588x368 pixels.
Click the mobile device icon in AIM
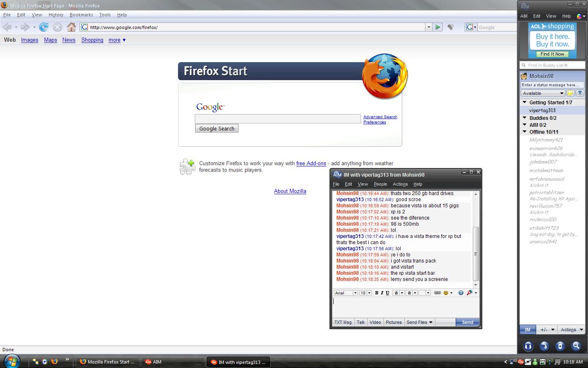pyautogui.click(x=560, y=346)
